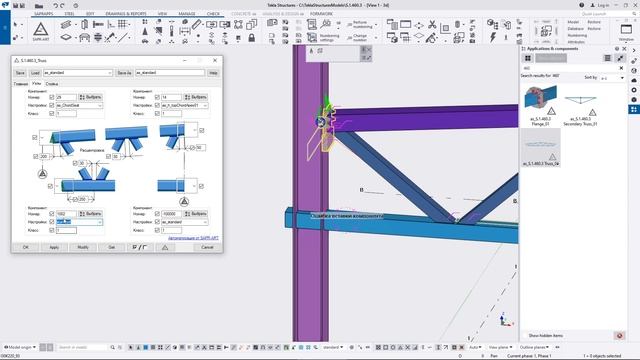Screen dimensions: 640x360
Task: Click the lightning bolt icon
Action: pyautogui.click(x=493, y=37)
